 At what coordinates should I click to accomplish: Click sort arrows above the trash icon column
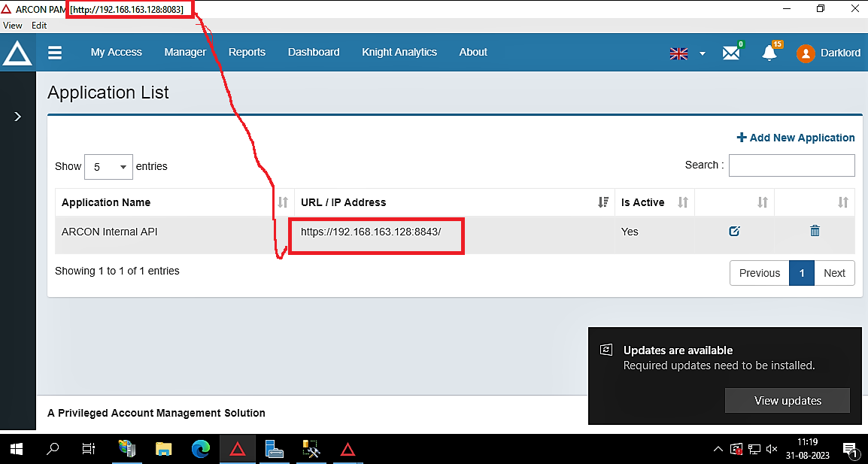[x=843, y=202]
